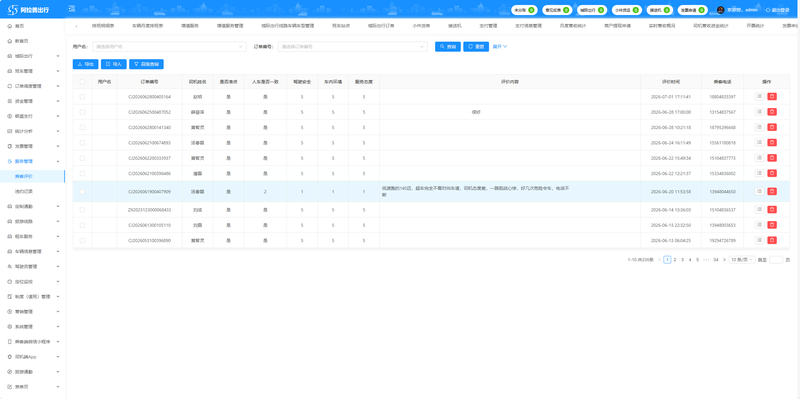Delete the 2026-07-01 17:11:41 review
This screenshot has height=399, width=800.
tap(772, 96)
